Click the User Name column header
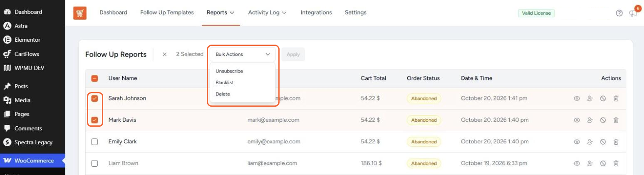This screenshot has width=644, height=175. tap(123, 78)
